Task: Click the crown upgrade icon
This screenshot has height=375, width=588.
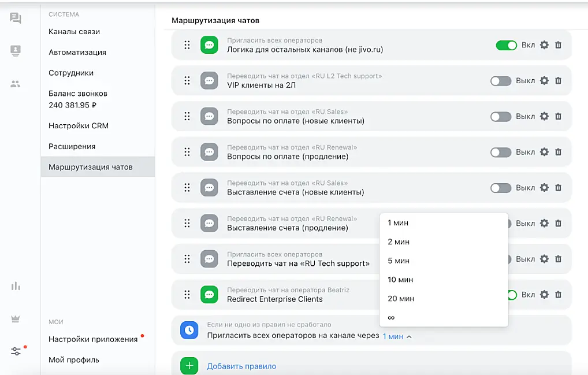Action: click(x=16, y=318)
